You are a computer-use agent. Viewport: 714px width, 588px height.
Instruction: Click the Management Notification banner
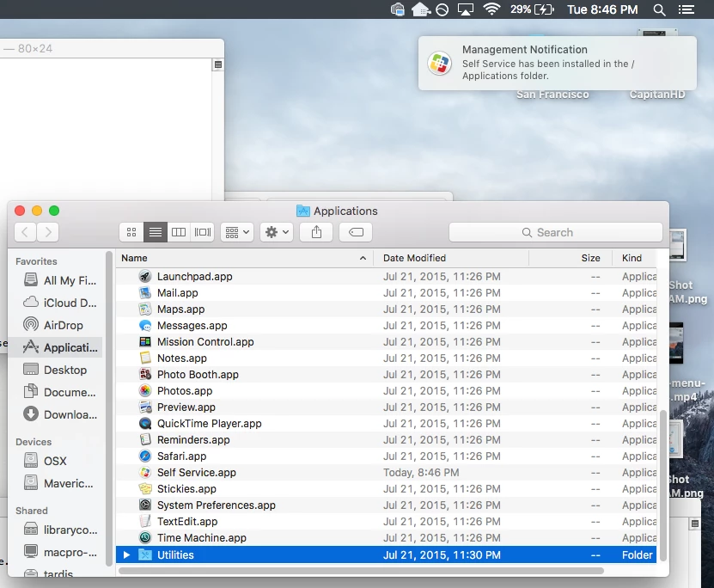click(558, 63)
